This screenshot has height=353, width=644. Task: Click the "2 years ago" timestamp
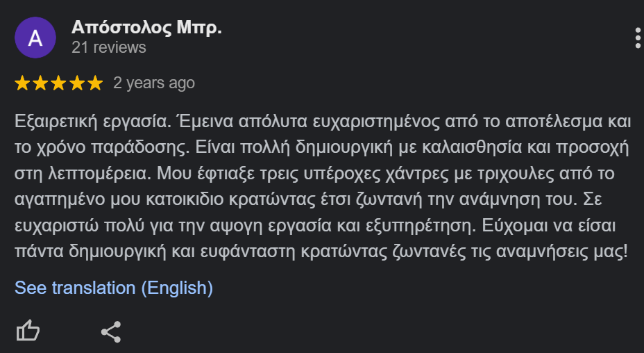click(154, 83)
